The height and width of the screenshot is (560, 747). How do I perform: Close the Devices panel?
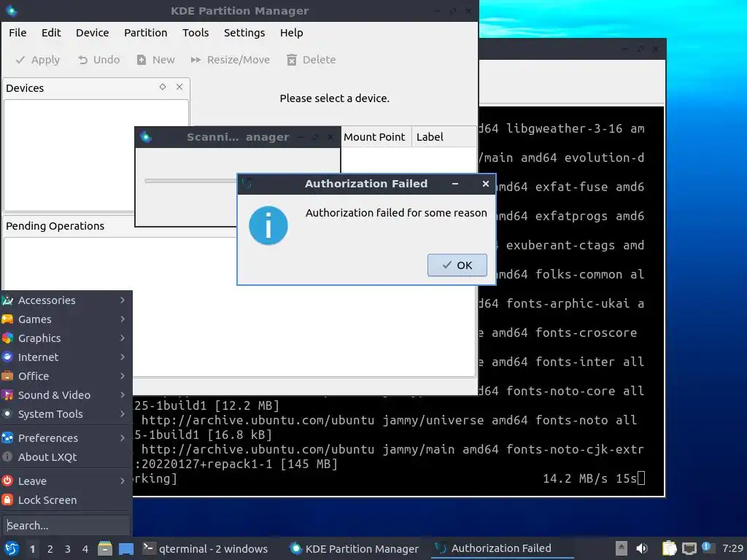pyautogui.click(x=179, y=87)
